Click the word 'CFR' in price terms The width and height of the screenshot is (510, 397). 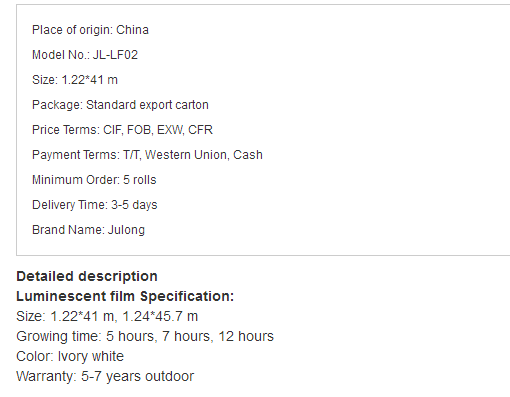click(200, 130)
